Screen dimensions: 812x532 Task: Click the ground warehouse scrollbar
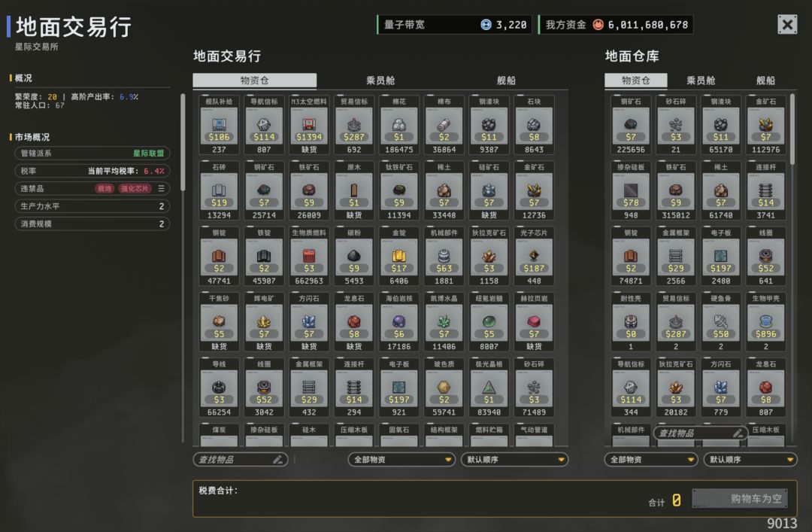[x=792, y=129]
